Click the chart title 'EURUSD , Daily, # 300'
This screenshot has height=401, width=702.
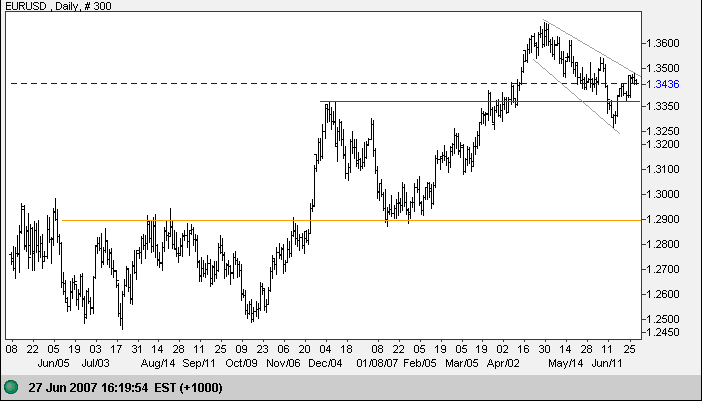(59, 6)
